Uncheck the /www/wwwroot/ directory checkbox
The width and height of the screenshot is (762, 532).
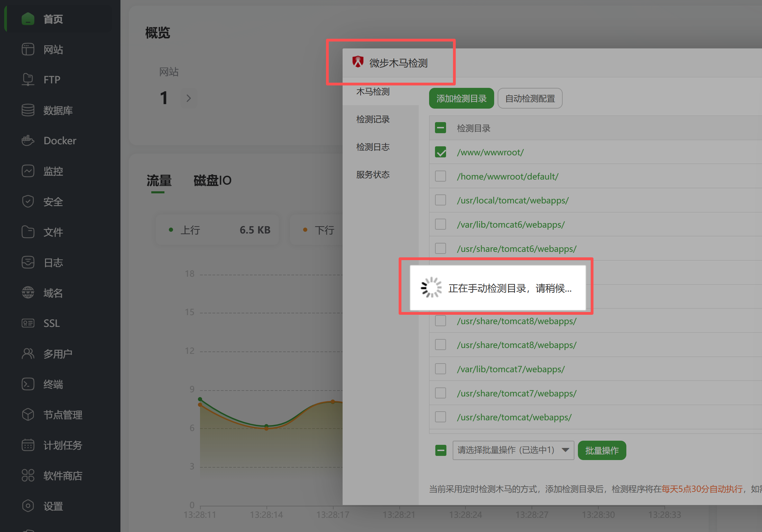pos(441,152)
